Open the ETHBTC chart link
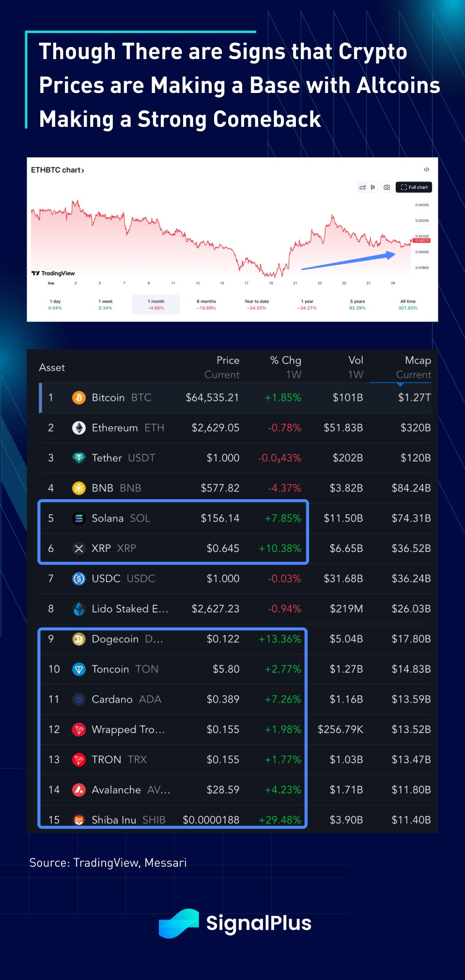This screenshot has width=465, height=980. (x=57, y=170)
